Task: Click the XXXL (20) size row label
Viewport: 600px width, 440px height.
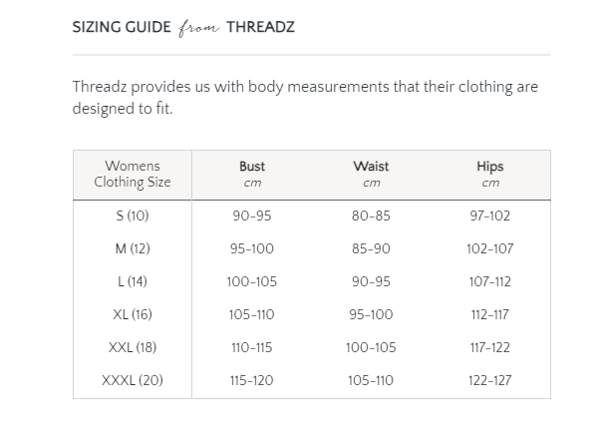Action: tap(132, 380)
